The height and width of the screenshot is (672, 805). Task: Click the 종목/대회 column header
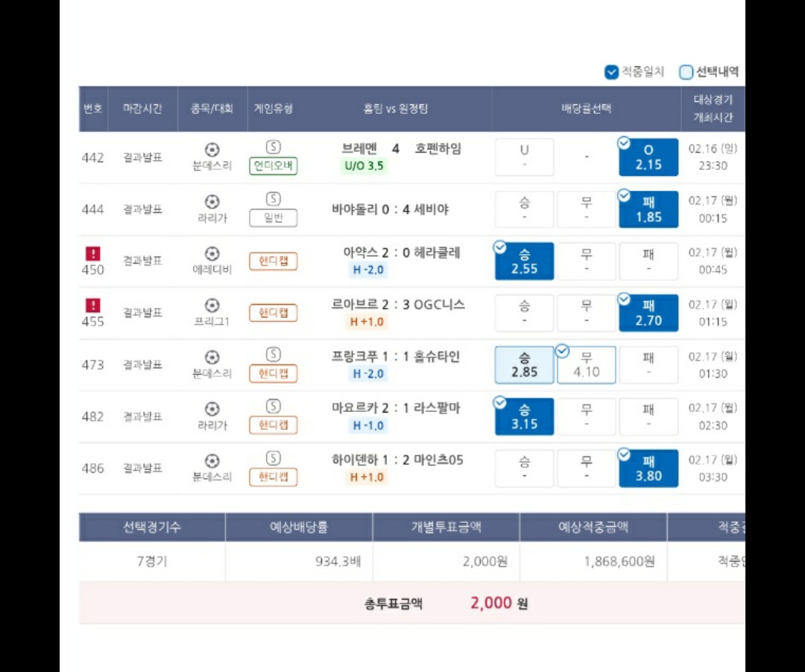coord(212,109)
